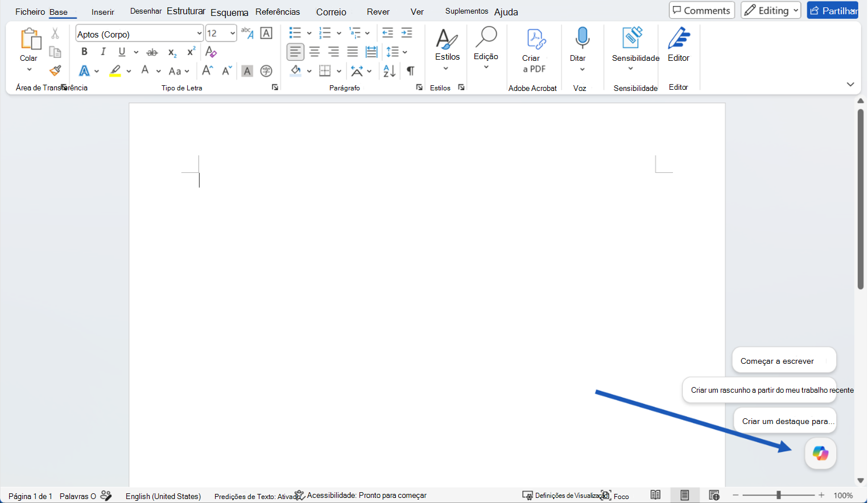Viewport: 868px width, 503px height.
Task: Decrease indent icon in paragraph group
Action: (x=388, y=33)
